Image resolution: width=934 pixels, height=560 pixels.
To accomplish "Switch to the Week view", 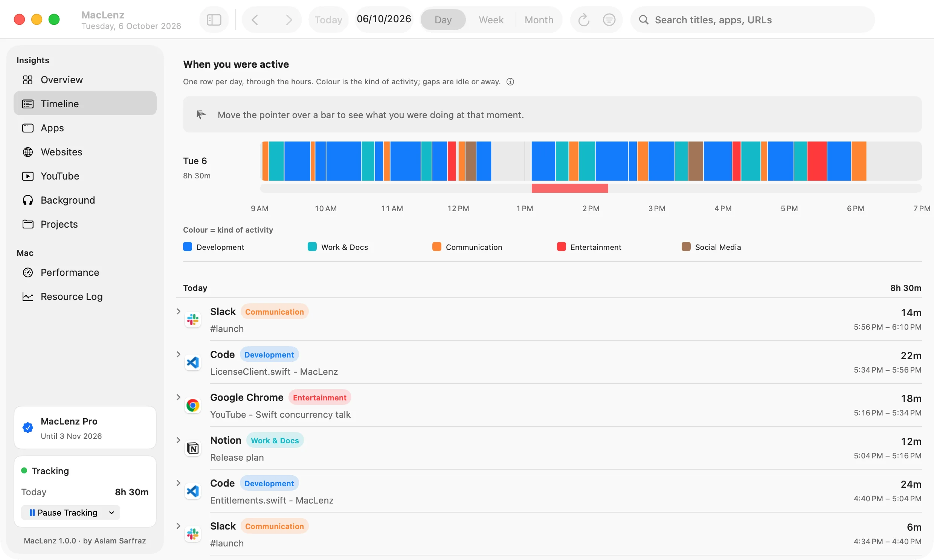I will tap(491, 20).
